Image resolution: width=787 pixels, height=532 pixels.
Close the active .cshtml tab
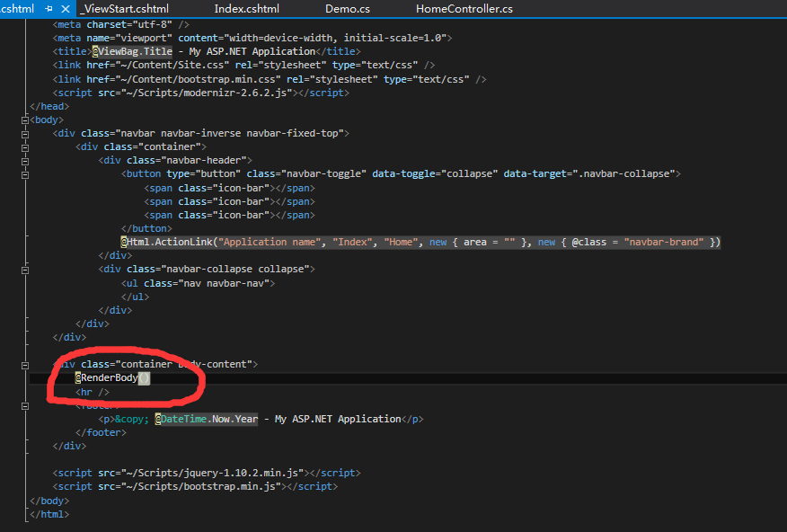pyautogui.click(x=66, y=8)
